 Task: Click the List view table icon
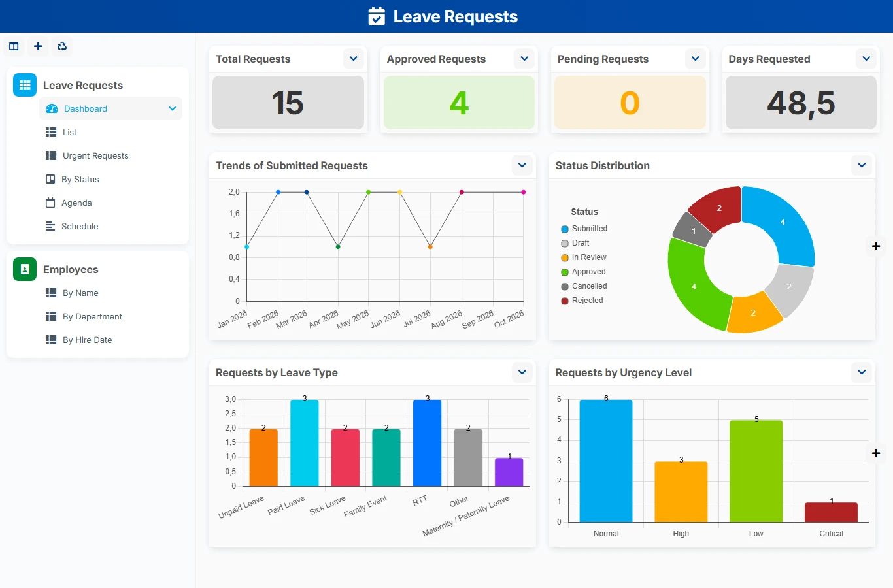51,132
